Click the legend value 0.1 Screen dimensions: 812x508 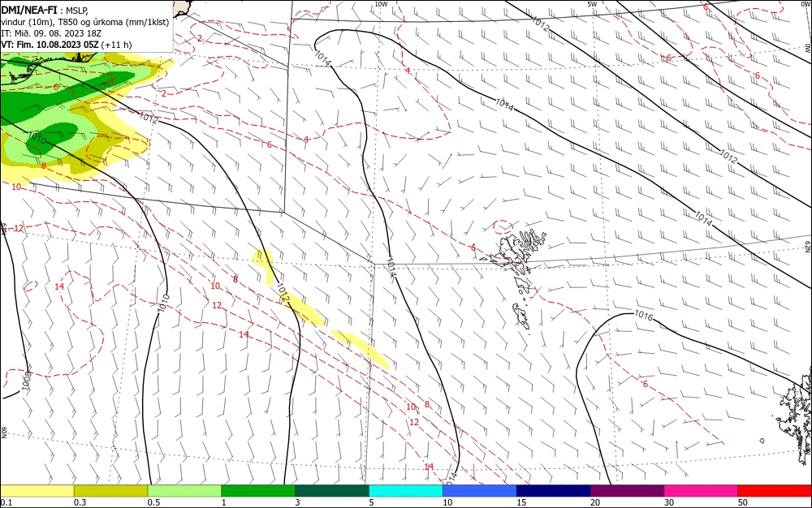click(6, 502)
